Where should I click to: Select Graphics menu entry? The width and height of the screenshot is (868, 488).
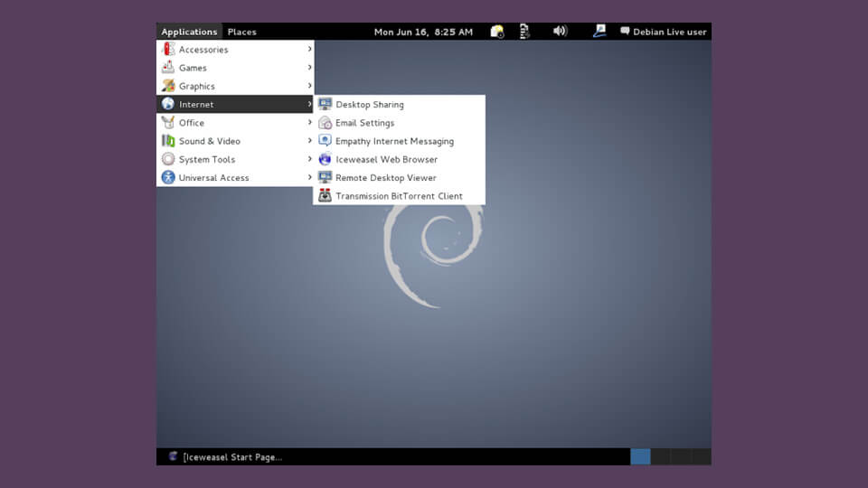coord(235,86)
